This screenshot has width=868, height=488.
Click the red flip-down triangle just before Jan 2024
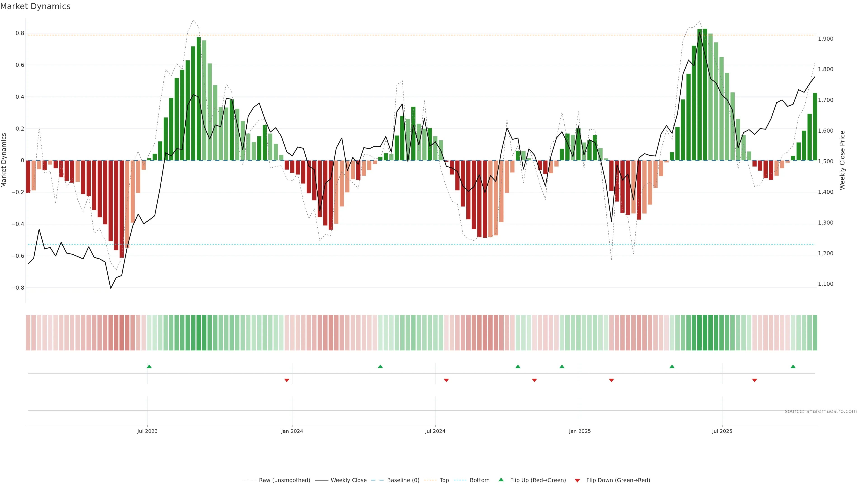(x=287, y=380)
